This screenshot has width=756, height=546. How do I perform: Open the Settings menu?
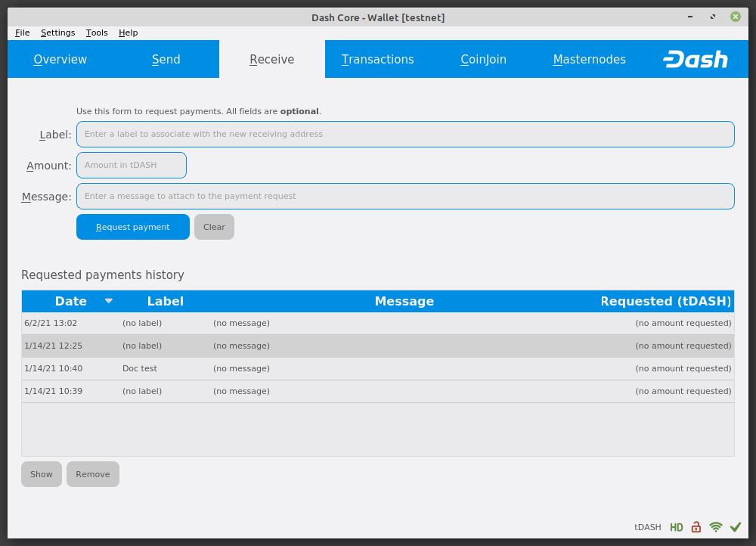[x=58, y=33]
